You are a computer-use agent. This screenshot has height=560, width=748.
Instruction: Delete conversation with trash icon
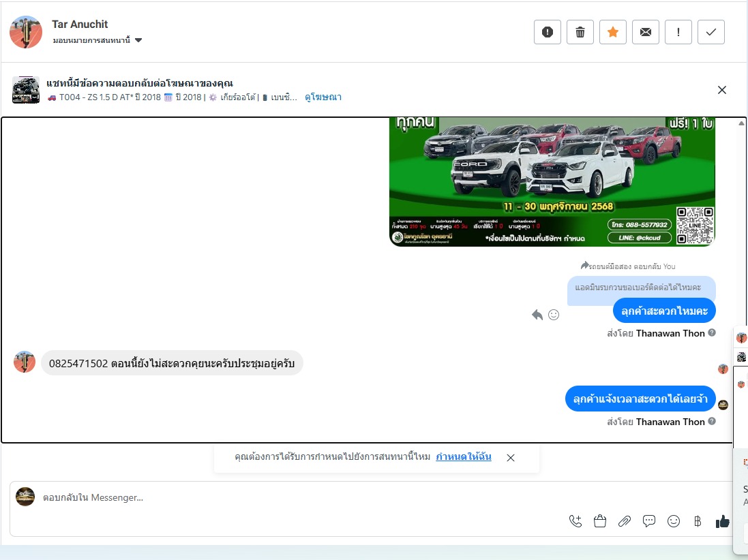(x=580, y=32)
